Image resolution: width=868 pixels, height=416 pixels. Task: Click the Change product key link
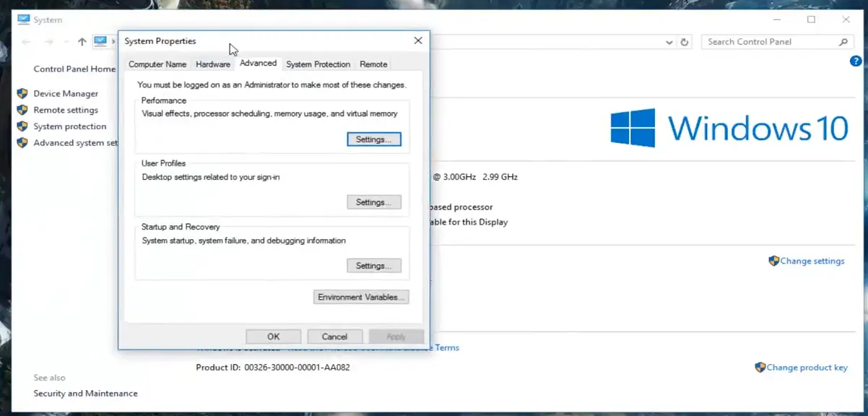tap(807, 368)
